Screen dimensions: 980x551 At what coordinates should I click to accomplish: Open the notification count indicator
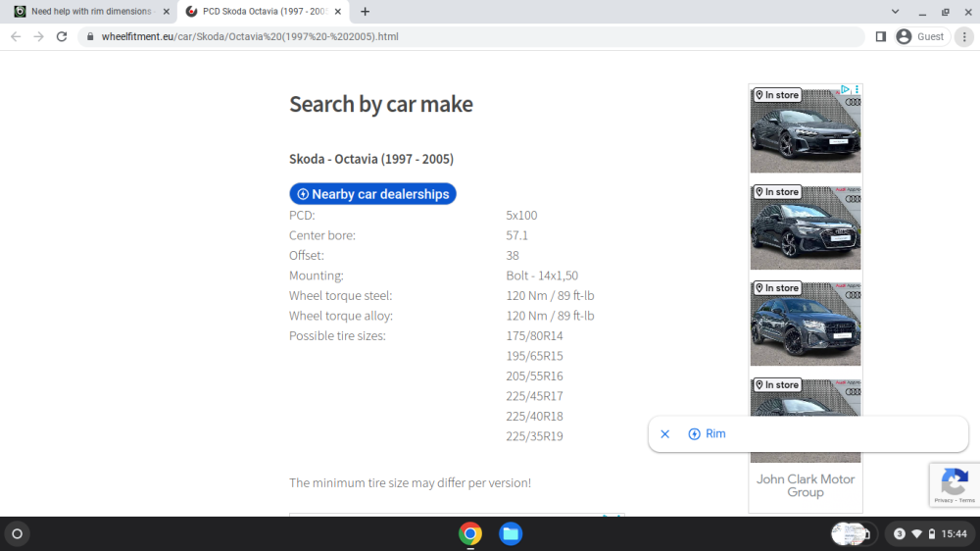[x=900, y=534]
